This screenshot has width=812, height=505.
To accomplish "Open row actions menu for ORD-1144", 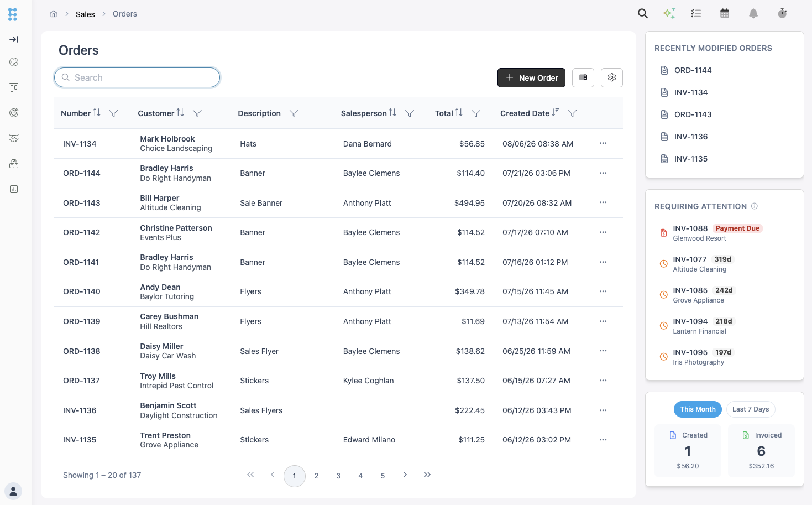I will pos(603,173).
